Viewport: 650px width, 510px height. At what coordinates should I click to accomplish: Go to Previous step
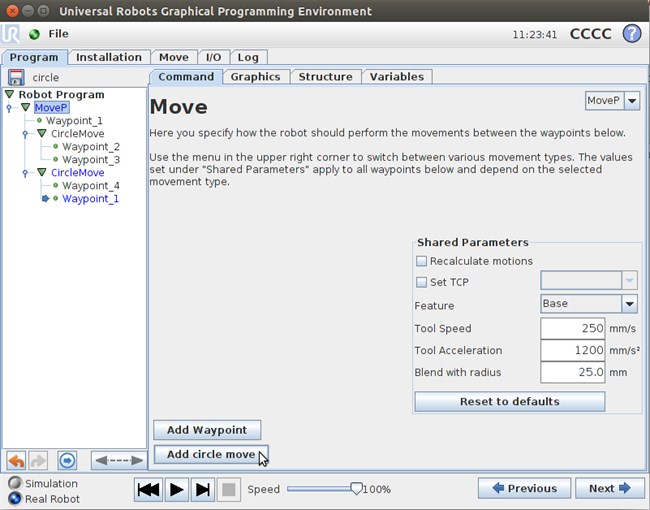coord(524,488)
